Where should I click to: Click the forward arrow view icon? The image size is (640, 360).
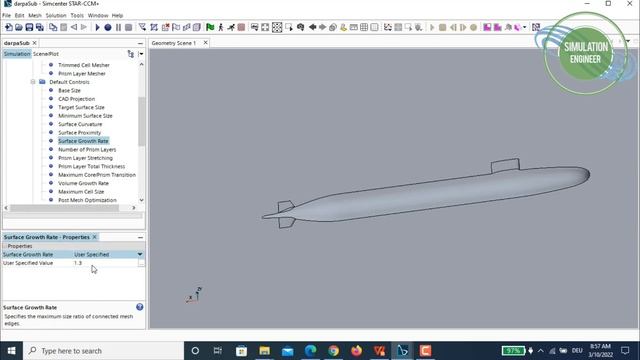322,27
